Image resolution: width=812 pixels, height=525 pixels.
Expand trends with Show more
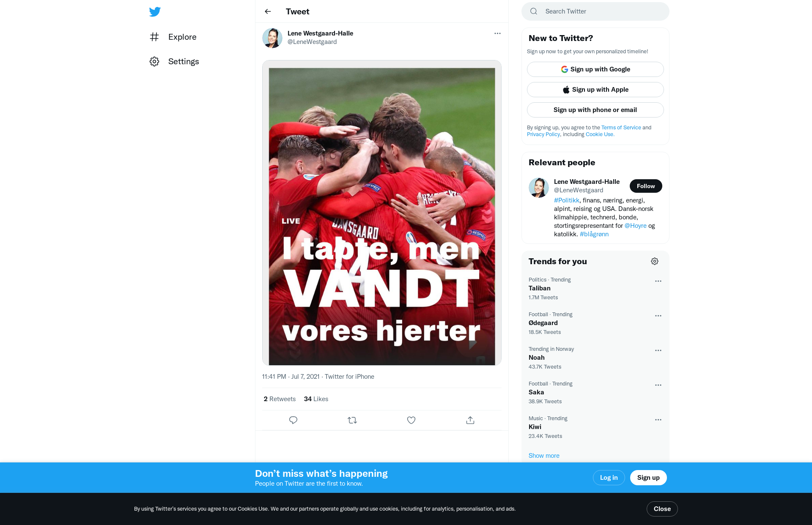click(x=544, y=456)
